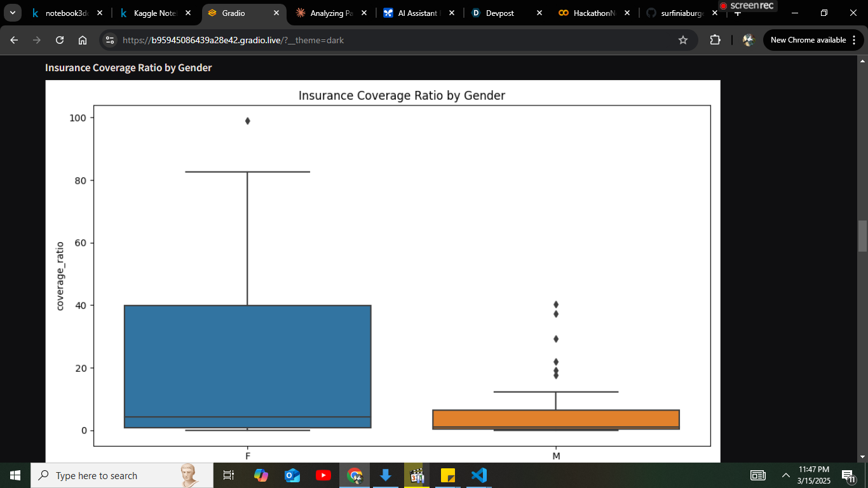Viewport: 868px width, 488px height.
Task: Click the Chrome taskbar icon
Action: click(354, 475)
